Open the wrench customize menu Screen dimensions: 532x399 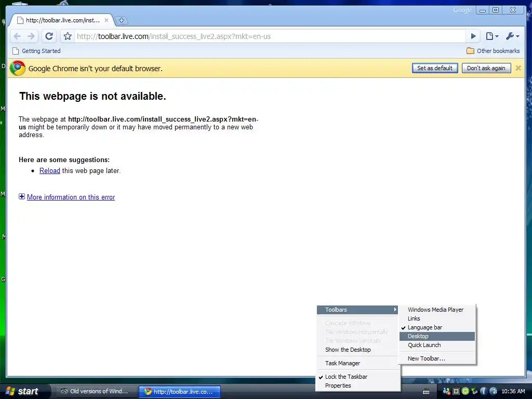point(512,36)
